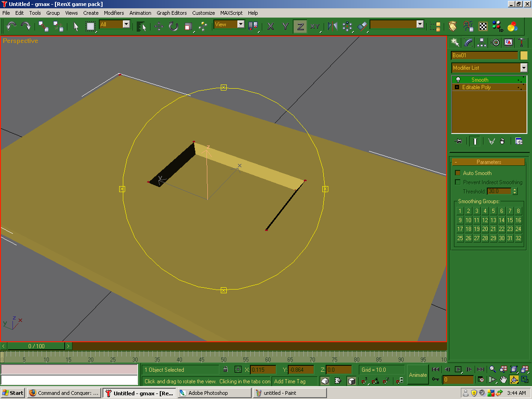Restrict transform to the Z axis

click(x=300, y=26)
